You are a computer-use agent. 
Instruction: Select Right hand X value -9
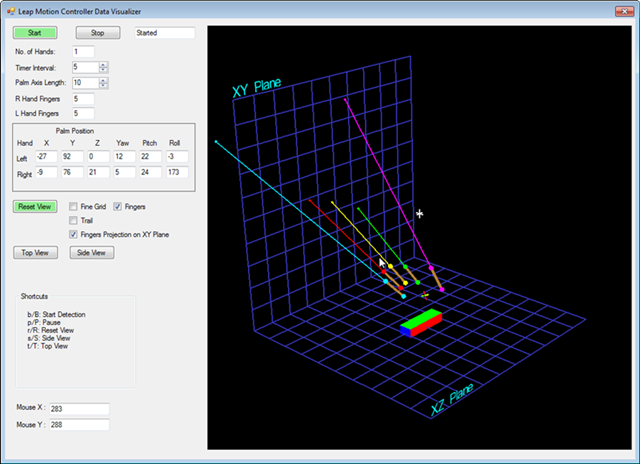[x=46, y=172]
